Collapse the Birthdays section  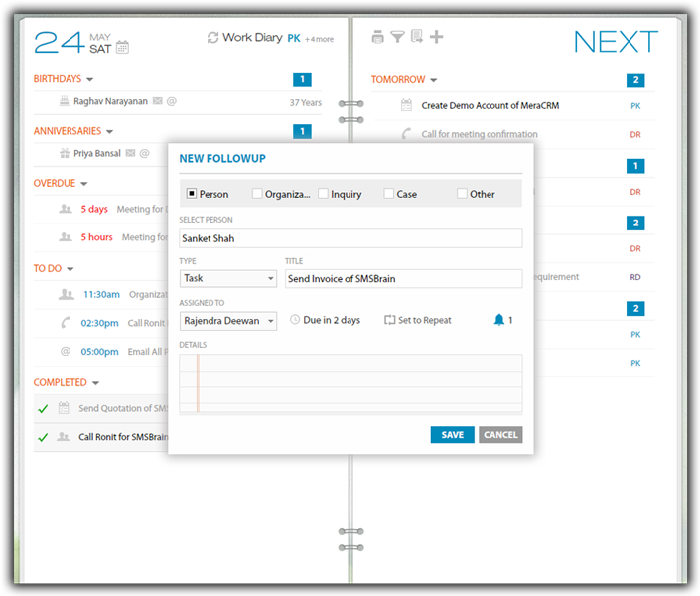pyautogui.click(x=89, y=79)
